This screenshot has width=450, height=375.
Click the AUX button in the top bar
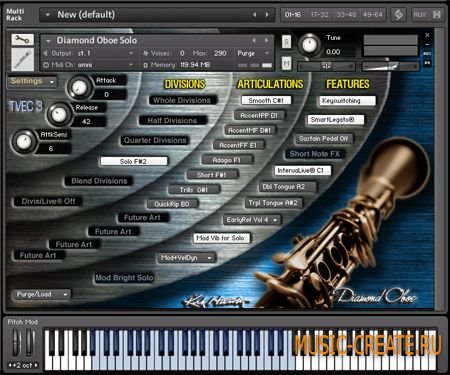(x=419, y=15)
